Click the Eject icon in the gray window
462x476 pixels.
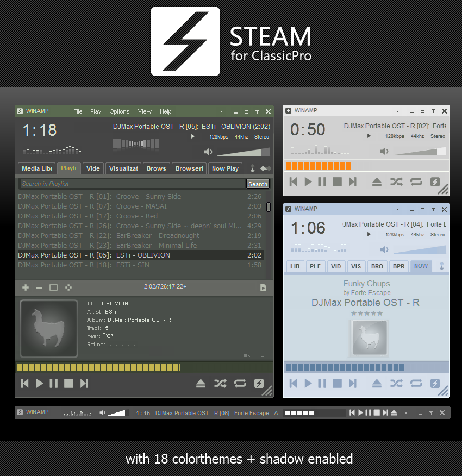(x=377, y=182)
